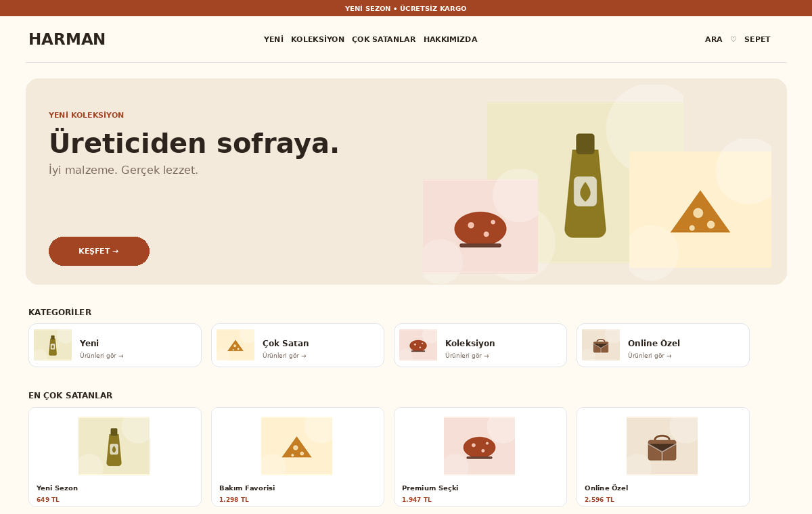Open the Online Özel product box image
This screenshot has width=812, height=514.
(x=662, y=446)
